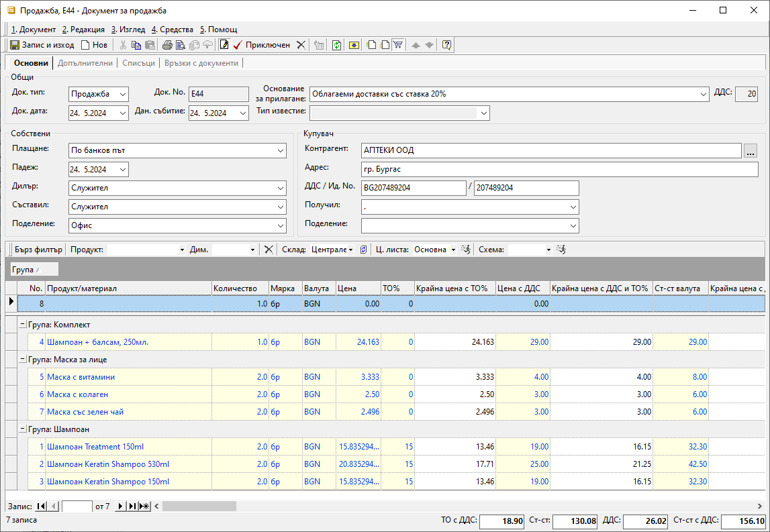Open the Основание за прилагане dropdown
The height and width of the screenshot is (532, 770).
[x=703, y=94]
